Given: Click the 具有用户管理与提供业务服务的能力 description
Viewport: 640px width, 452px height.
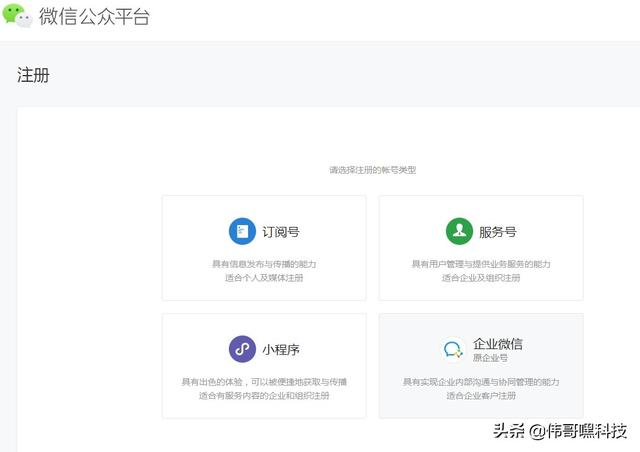Looking at the screenshot, I should [481, 264].
